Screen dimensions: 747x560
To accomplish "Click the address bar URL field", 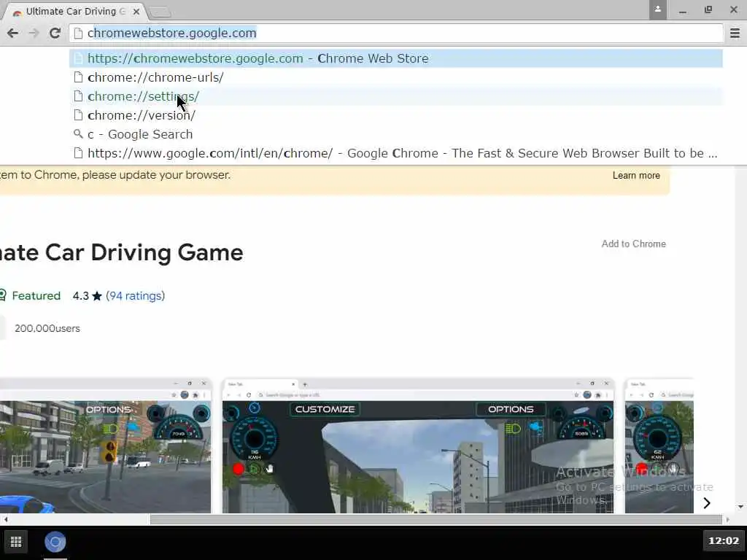I will pyautogui.click(x=396, y=33).
